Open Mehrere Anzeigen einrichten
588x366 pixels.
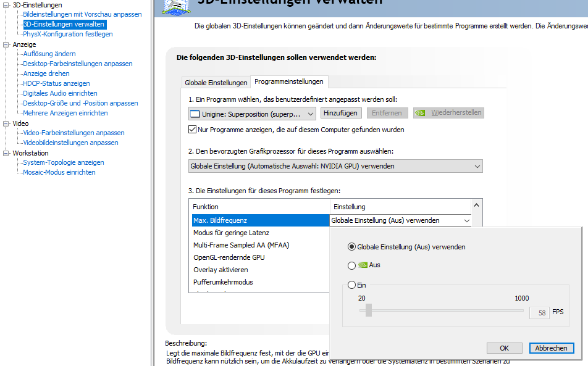pyautogui.click(x=65, y=113)
